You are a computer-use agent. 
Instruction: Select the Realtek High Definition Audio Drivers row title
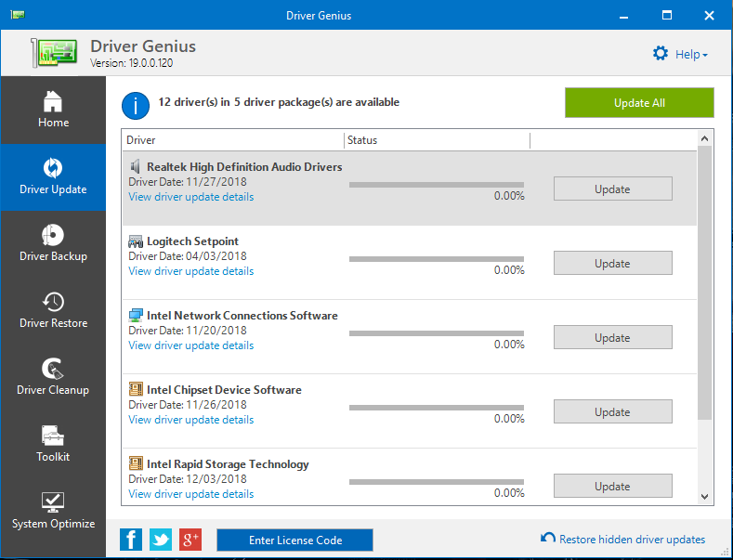(244, 167)
